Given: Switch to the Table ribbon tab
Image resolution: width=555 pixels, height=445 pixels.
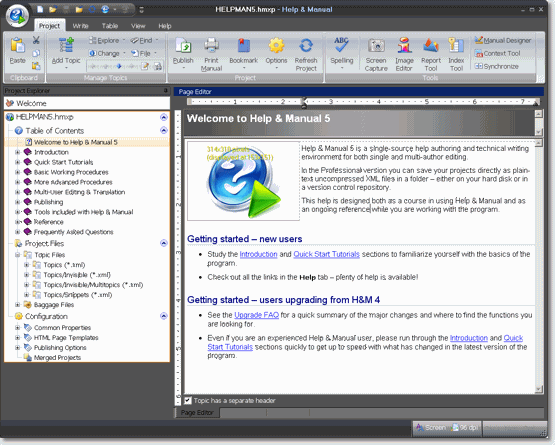Looking at the screenshot, I should point(110,26).
